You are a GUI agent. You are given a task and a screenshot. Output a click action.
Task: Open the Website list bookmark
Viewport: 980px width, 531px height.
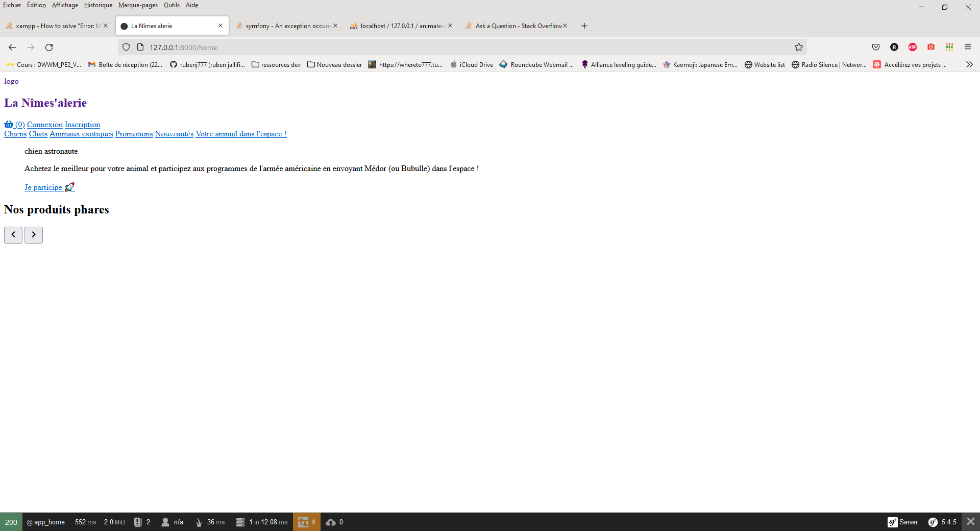tap(765, 65)
